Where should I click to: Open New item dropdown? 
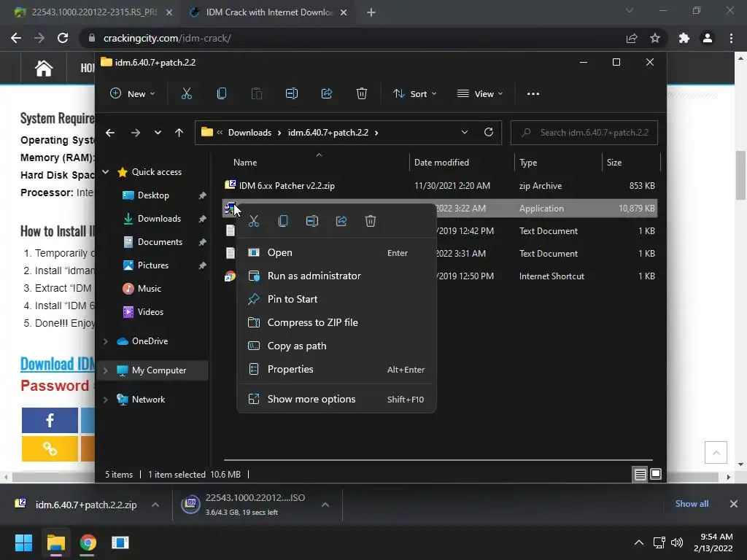(x=133, y=94)
